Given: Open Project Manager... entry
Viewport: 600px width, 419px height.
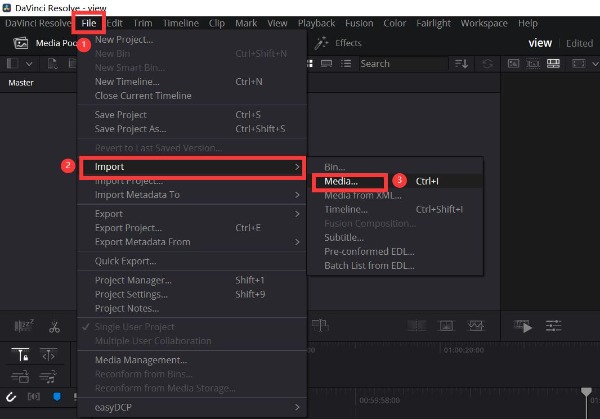Looking at the screenshot, I should (192, 280).
